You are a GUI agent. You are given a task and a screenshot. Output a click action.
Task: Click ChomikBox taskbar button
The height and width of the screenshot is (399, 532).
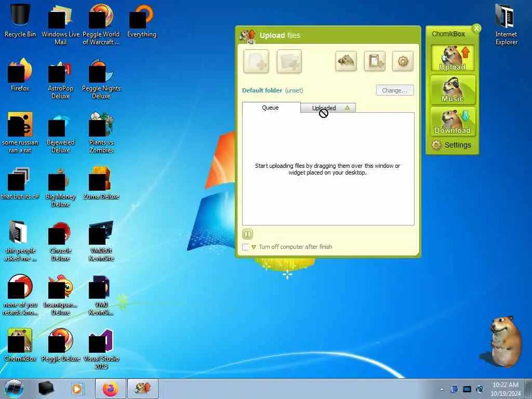pos(143,389)
